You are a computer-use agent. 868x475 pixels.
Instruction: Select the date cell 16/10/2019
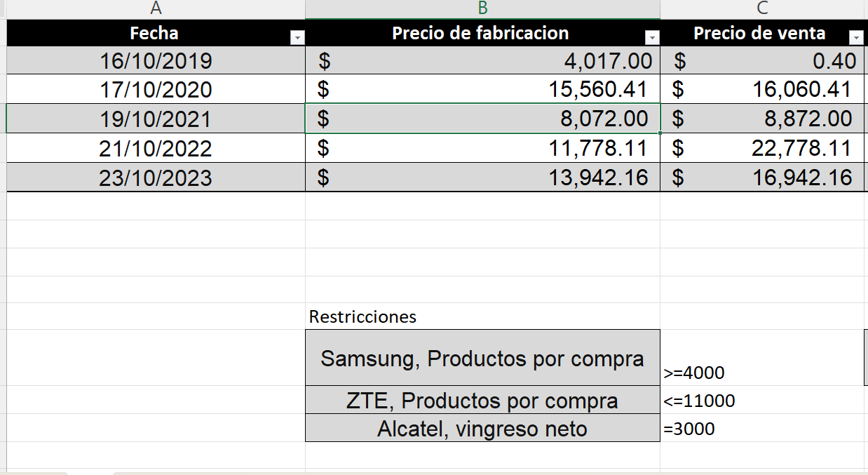(x=156, y=61)
